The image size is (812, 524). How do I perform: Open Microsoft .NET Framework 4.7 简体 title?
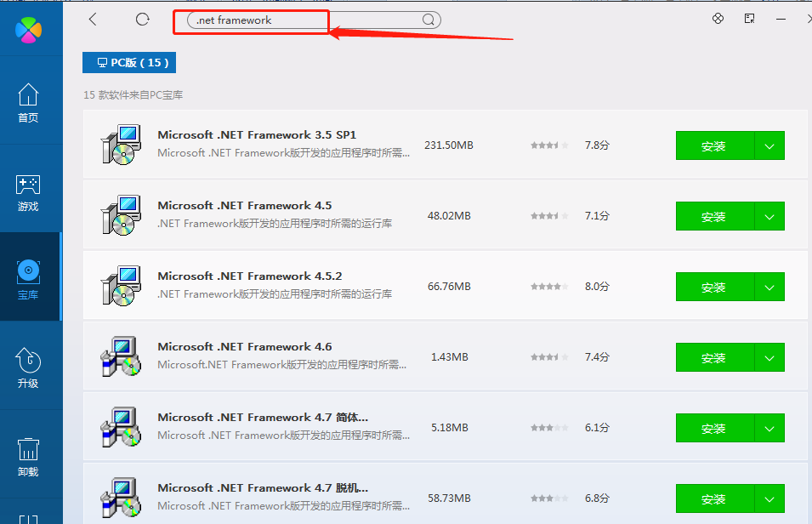click(263, 417)
